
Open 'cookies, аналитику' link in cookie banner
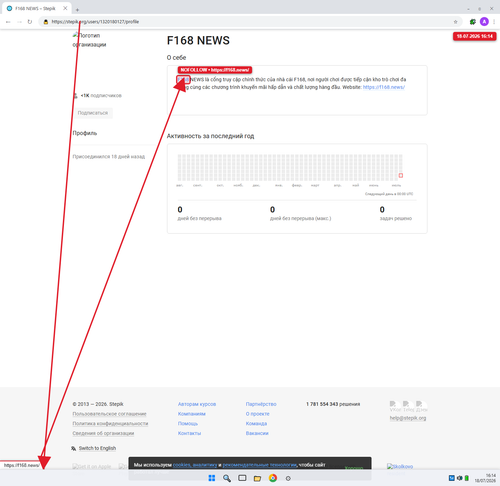[195, 465]
